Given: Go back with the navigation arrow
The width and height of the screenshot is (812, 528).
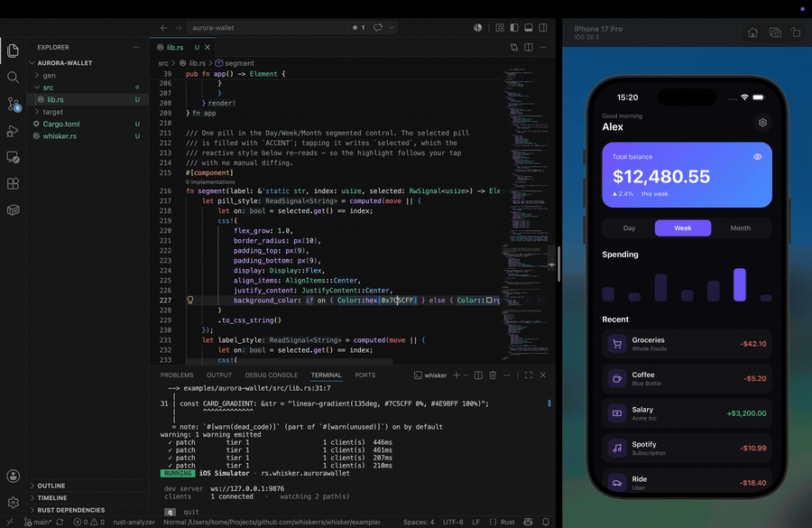Looking at the screenshot, I should coord(163,27).
